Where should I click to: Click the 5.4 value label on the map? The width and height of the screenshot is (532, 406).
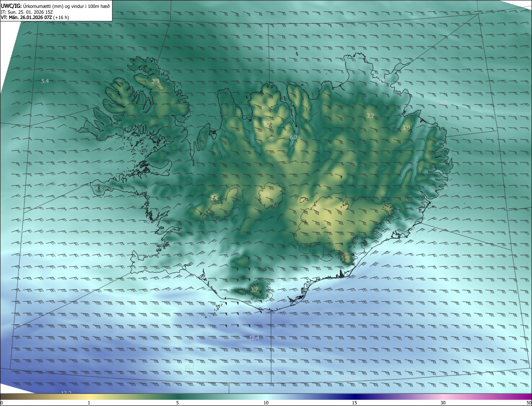pyautogui.click(x=45, y=81)
